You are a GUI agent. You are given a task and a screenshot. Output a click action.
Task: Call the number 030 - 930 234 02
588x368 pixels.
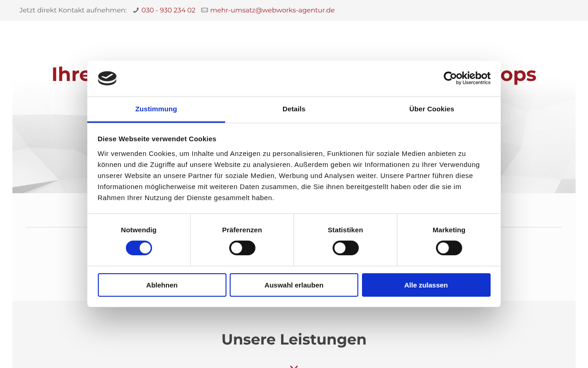tap(168, 10)
